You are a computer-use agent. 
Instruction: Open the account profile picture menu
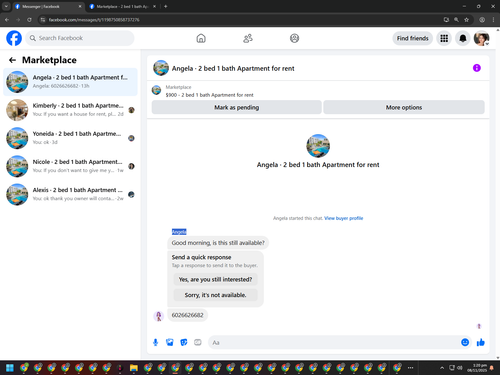(481, 38)
